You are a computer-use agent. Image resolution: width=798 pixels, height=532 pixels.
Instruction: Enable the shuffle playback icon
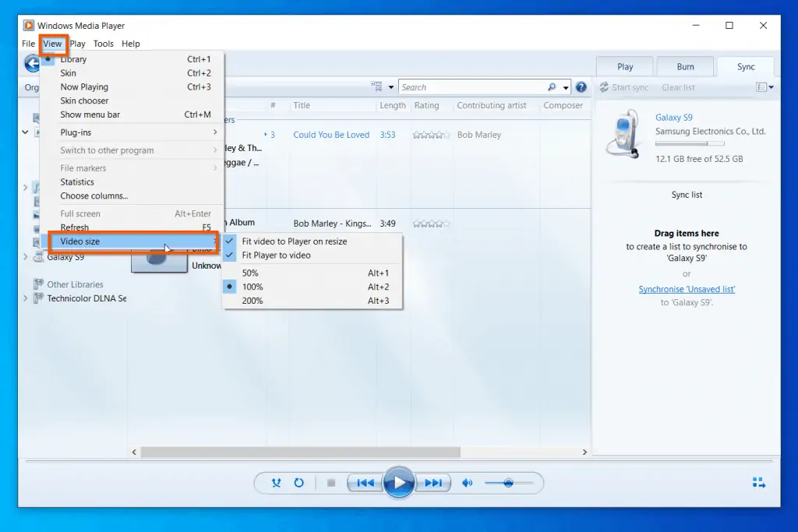pos(275,483)
